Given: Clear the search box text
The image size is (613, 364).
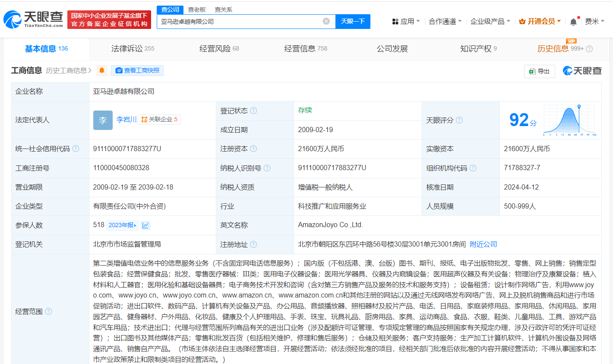Looking at the screenshot, I should pos(326,21).
